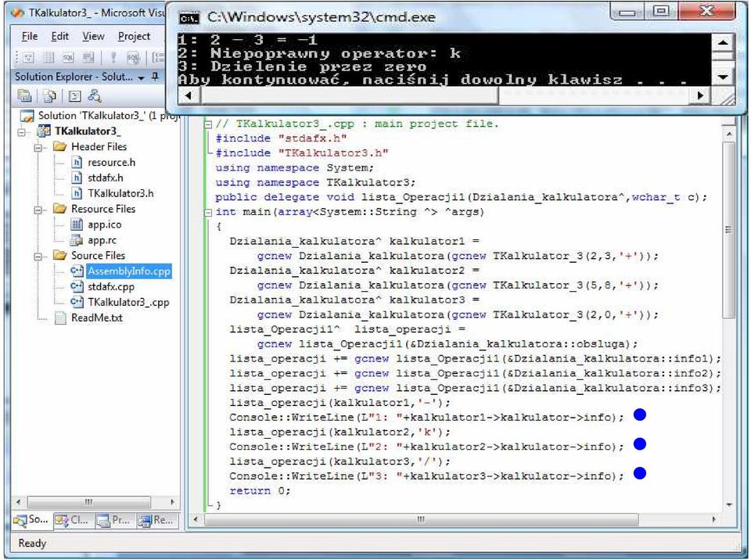Click the Show All Files icon
The image size is (751, 560).
49,96
